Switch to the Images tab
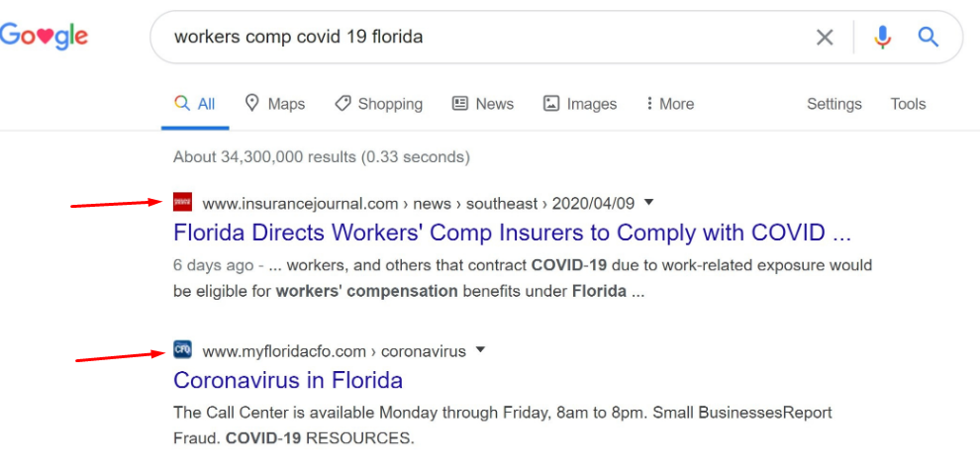The width and height of the screenshot is (980, 471). [580, 104]
